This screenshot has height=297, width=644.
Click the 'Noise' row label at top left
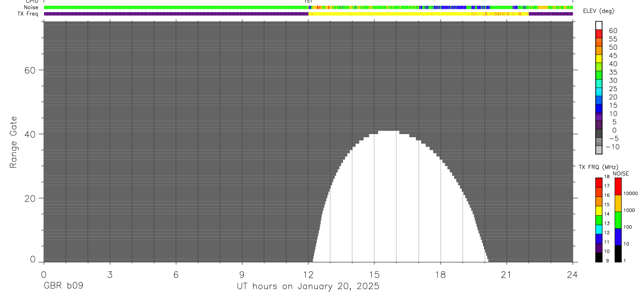[x=31, y=7]
